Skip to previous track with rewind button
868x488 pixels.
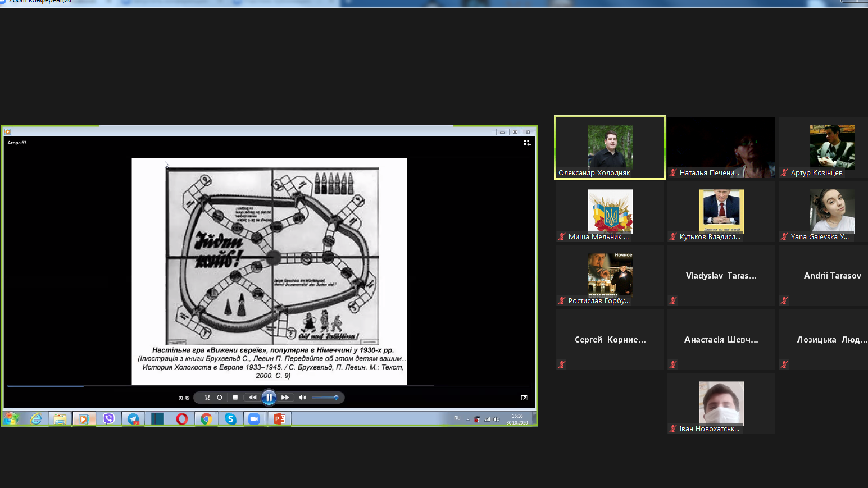[252, 398]
